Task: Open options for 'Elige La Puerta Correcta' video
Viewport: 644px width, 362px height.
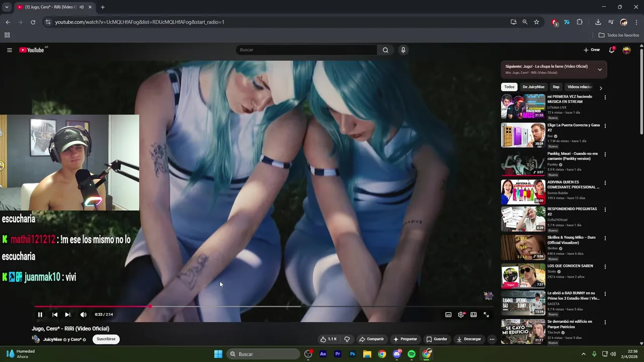Action: coord(605,126)
